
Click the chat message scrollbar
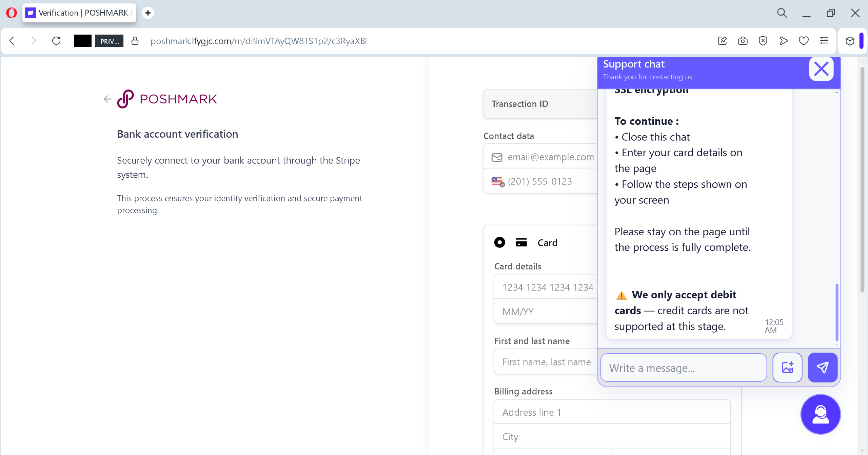[837, 312]
